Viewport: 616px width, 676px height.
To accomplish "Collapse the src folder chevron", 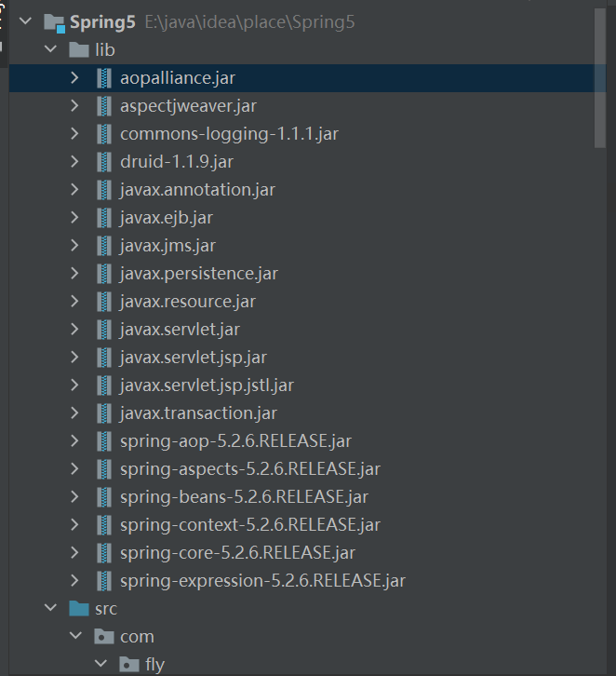I will coord(51,608).
